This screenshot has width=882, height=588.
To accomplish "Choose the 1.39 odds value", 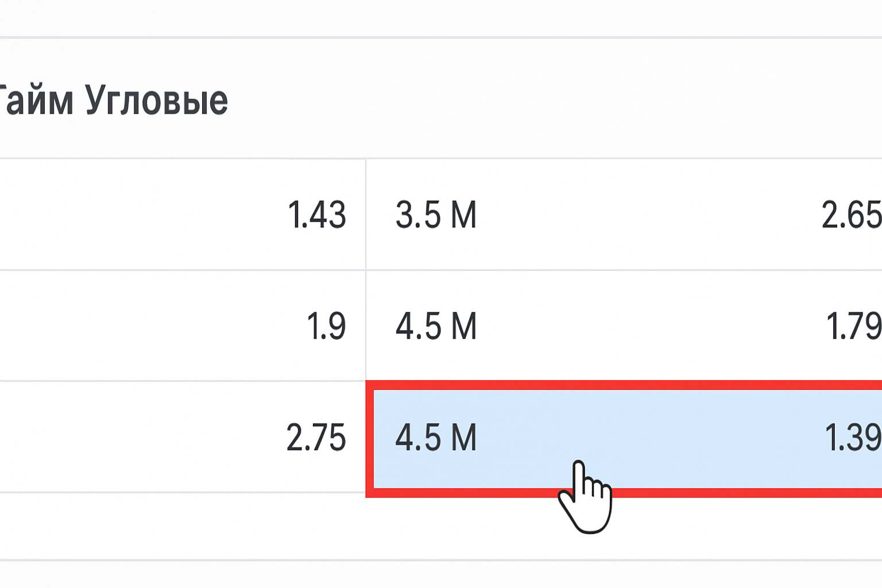I will 852,438.
